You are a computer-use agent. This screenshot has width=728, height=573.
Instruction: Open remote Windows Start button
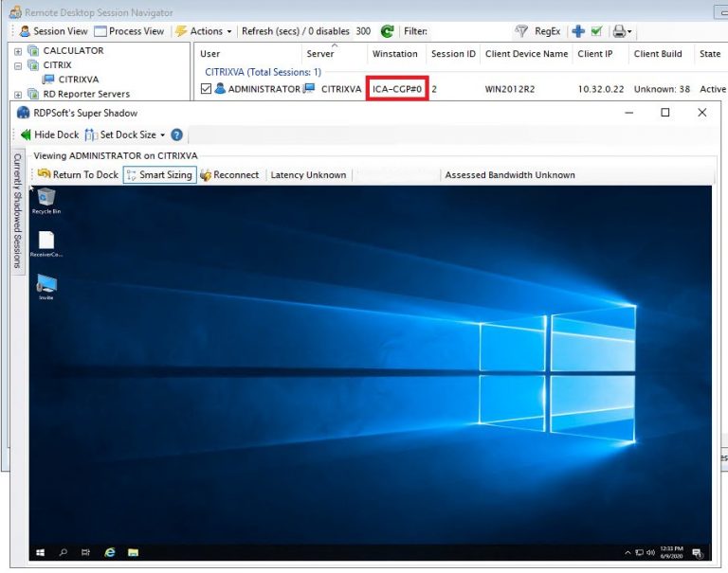41,552
